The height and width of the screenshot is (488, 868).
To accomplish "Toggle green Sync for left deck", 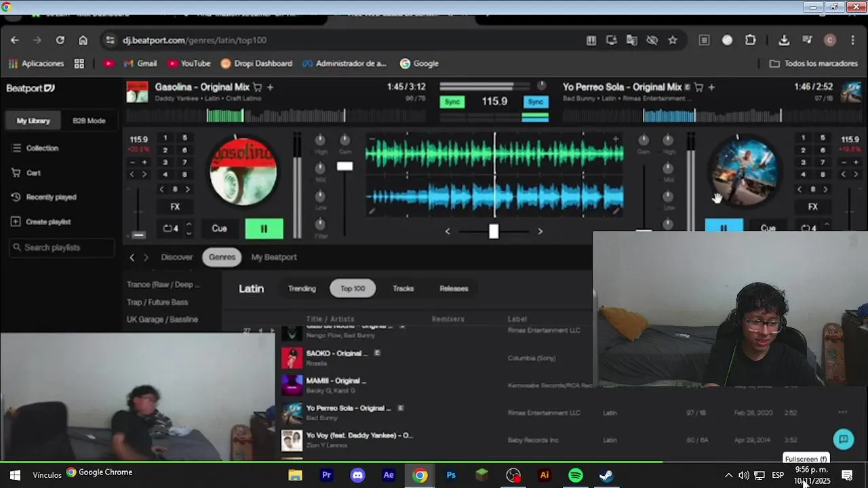I will point(452,102).
